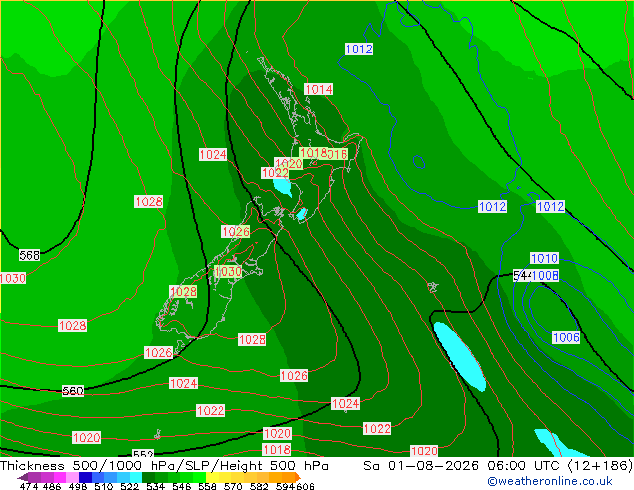This screenshot has width=634, height=490.
Task: Click the legend value 498
Action: click(x=78, y=486)
